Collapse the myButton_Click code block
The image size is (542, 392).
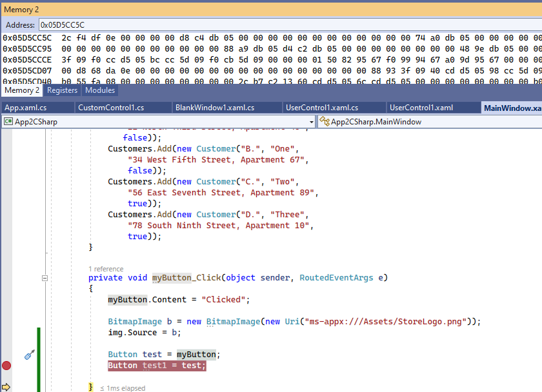(x=45, y=279)
